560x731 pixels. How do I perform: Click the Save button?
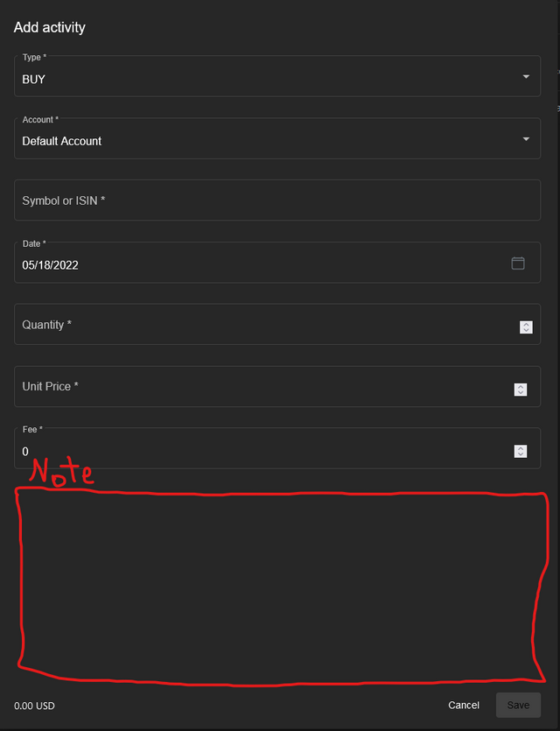pyautogui.click(x=518, y=705)
